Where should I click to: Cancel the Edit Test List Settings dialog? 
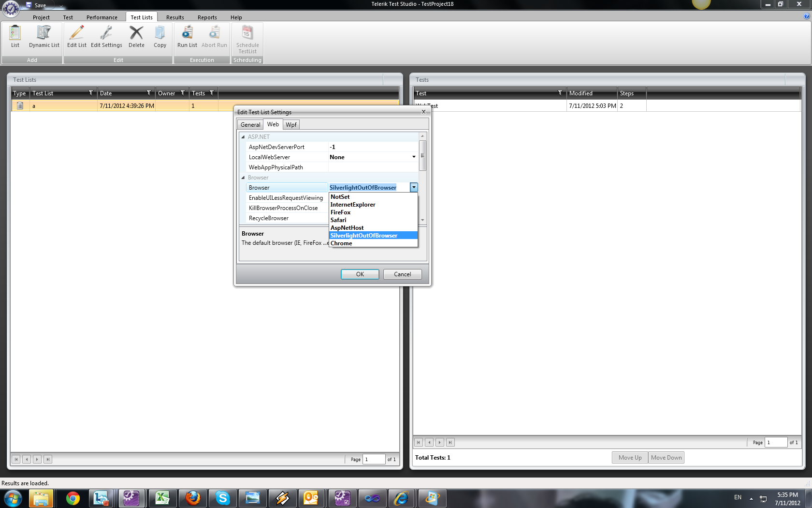[x=402, y=274]
